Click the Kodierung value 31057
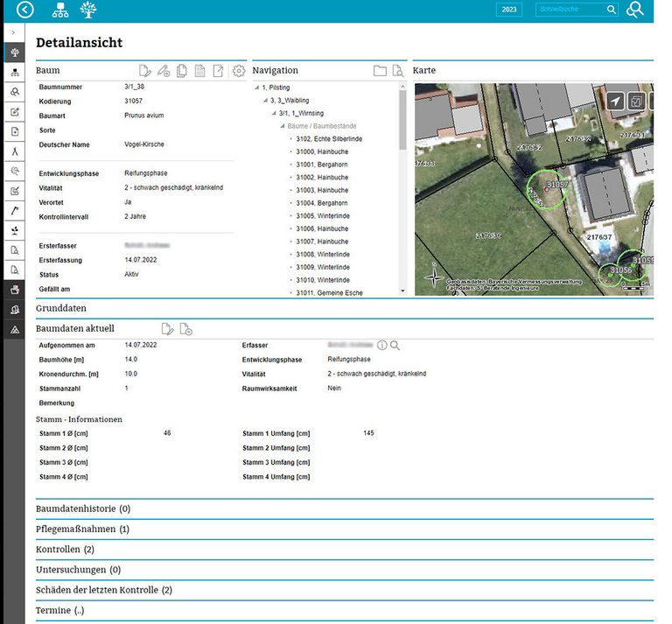Screen dimensions: 672x624 (x=133, y=101)
